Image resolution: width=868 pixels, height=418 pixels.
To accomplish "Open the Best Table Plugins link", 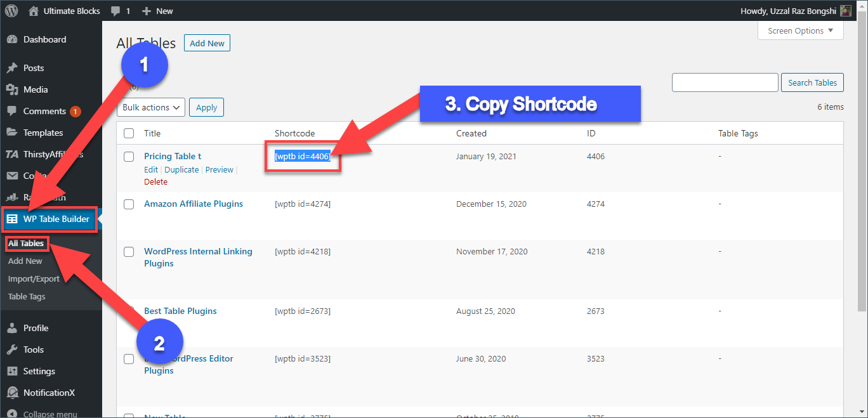I will point(180,311).
